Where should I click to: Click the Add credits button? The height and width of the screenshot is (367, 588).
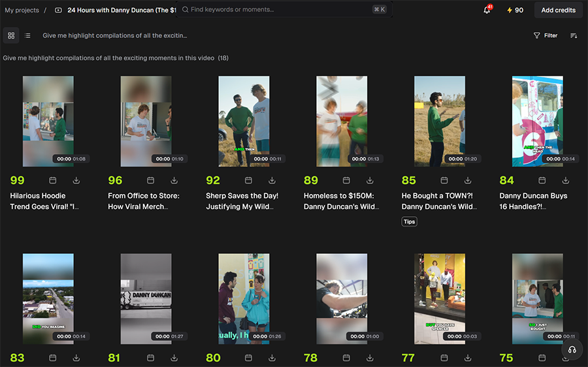coord(558,10)
